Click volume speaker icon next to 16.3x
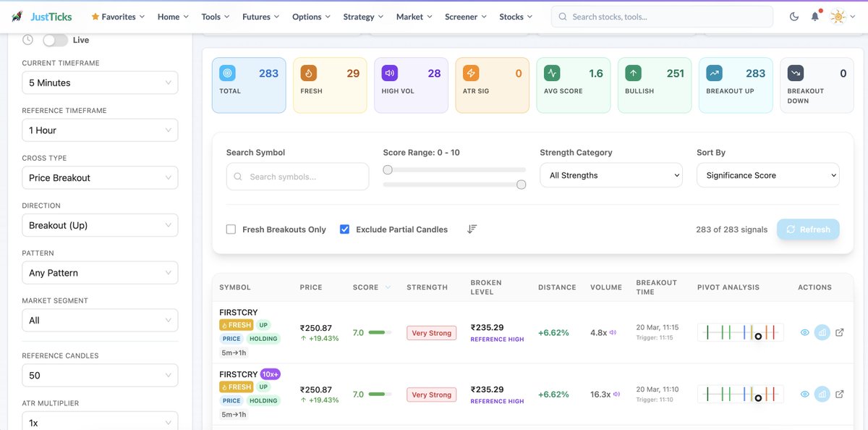868x430 pixels. pos(616,395)
